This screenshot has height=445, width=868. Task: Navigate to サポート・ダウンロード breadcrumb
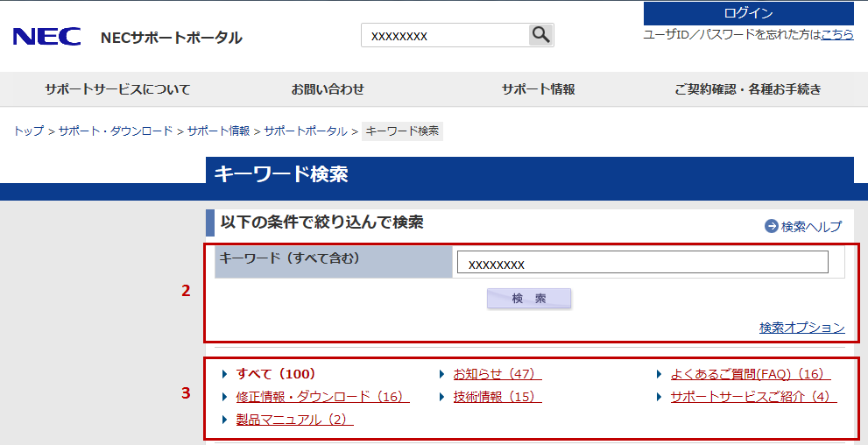coord(116,131)
